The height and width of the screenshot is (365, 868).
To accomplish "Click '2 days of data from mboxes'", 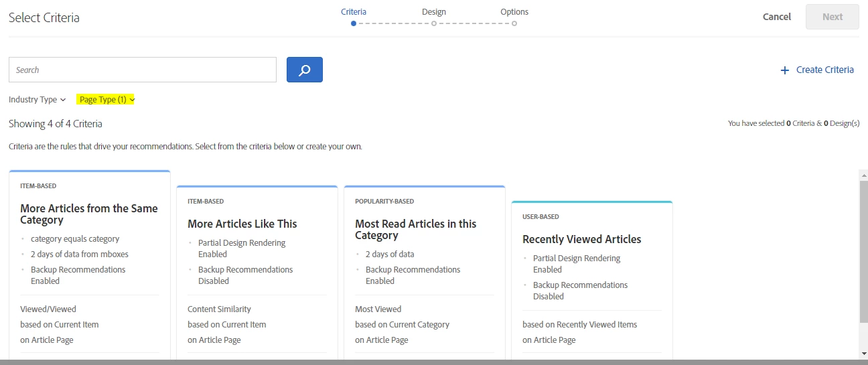I will pos(80,254).
